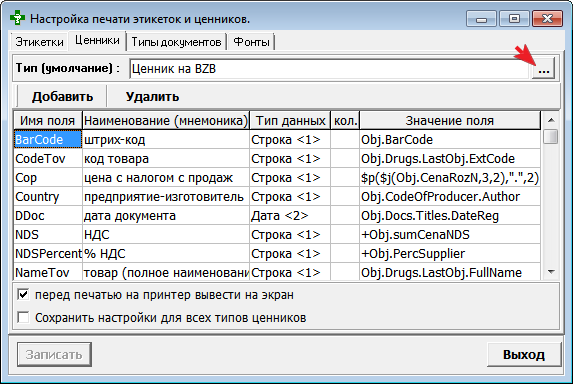Click the 'Дата <2>' data type cell
The width and height of the screenshot is (573, 384).
coord(290,216)
